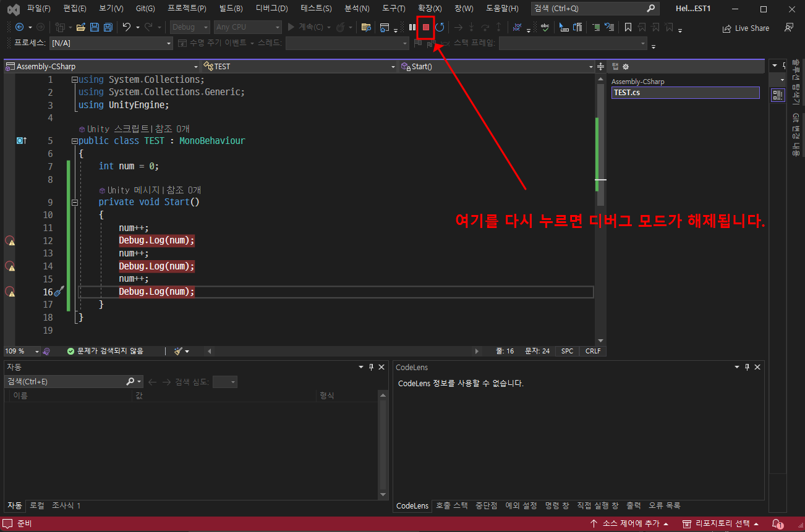This screenshot has height=532, width=805.
Task: Click the Save All icon
Action: (x=108, y=27)
